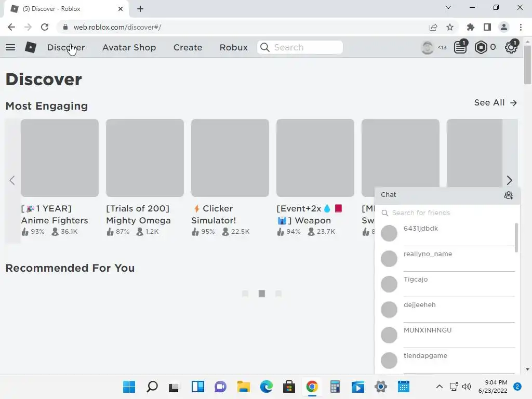Screen dimensions: 532x399
Task: Open the notifications feed icon
Action: 460,47
